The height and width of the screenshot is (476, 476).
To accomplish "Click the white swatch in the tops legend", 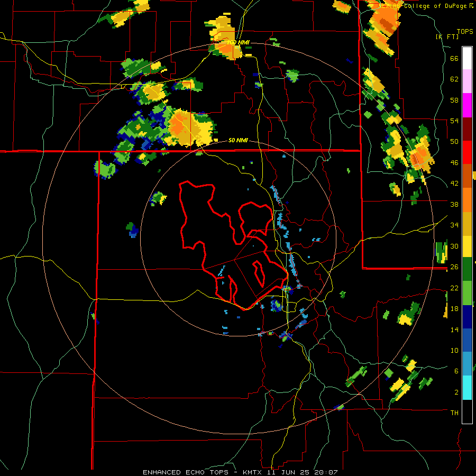I will pos(467,58).
